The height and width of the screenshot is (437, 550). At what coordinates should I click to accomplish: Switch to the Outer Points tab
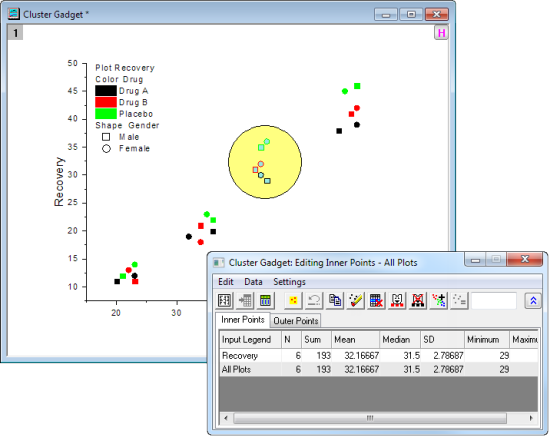pyautogui.click(x=296, y=321)
